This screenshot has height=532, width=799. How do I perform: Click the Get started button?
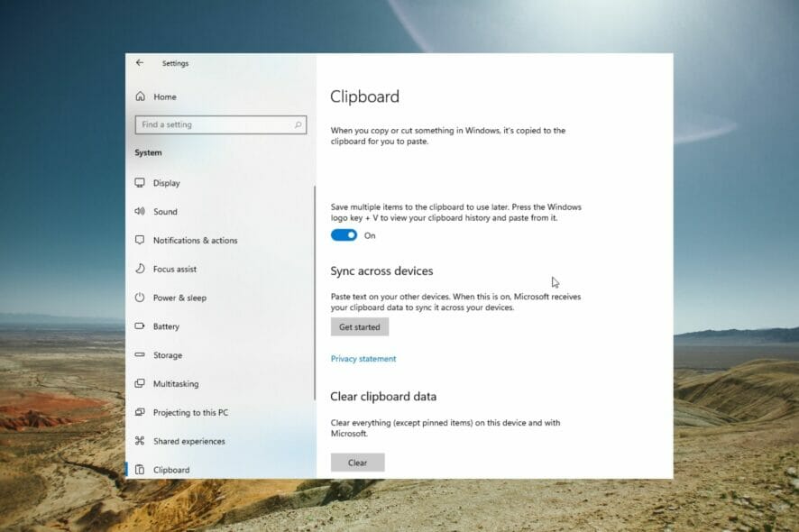coord(360,326)
